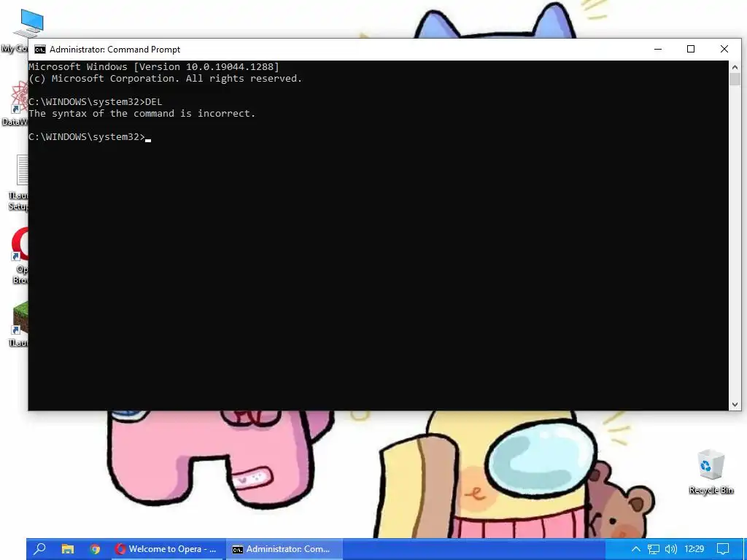Close the Administrator: Command Prompt window

[724, 49]
